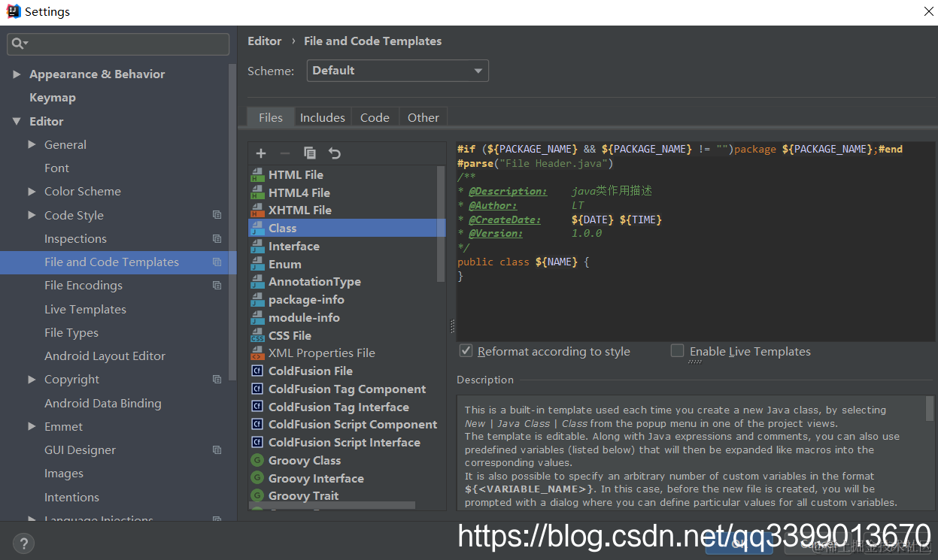Click the template list horizontal scrollbar
The image size is (938, 560).
click(x=332, y=506)
